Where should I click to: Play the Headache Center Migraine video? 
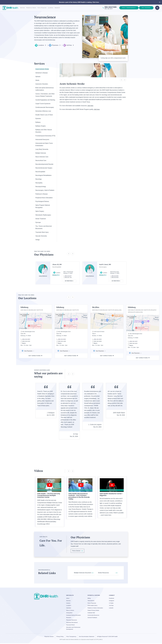(112, 485)
